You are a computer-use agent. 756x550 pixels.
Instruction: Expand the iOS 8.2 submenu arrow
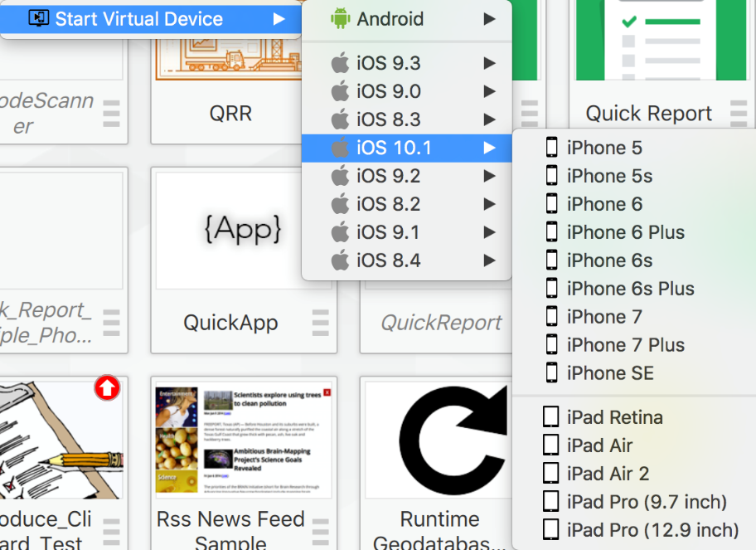click(x=489, y=204)
